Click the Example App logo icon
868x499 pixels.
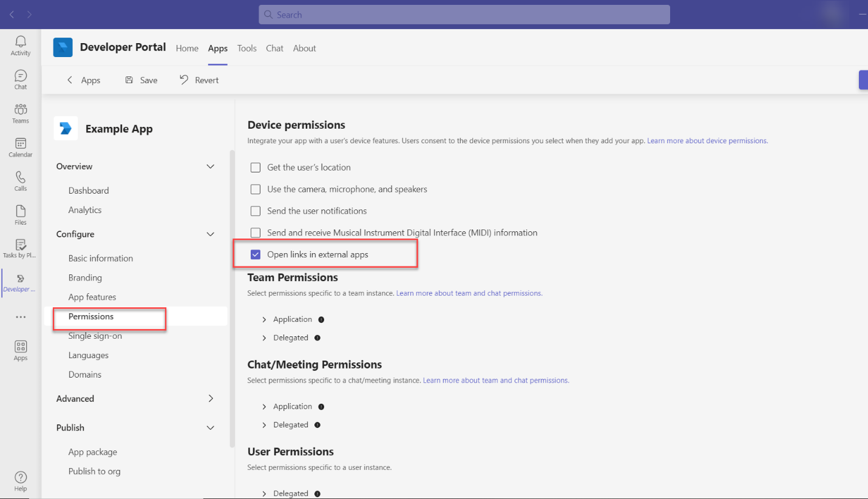[66, 128]
